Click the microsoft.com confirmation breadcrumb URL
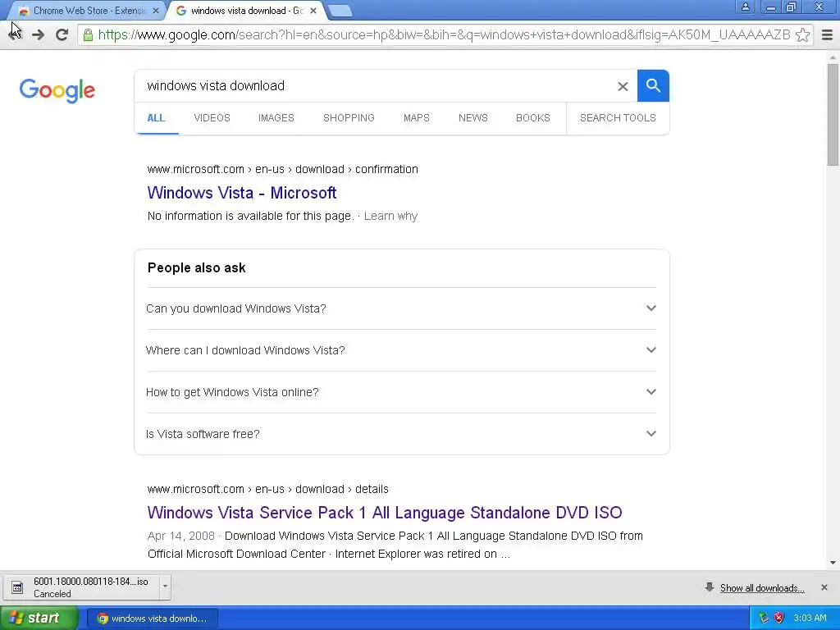Viewport: 840px width, 630px height. pyautogui.click(x=283, y=169)
